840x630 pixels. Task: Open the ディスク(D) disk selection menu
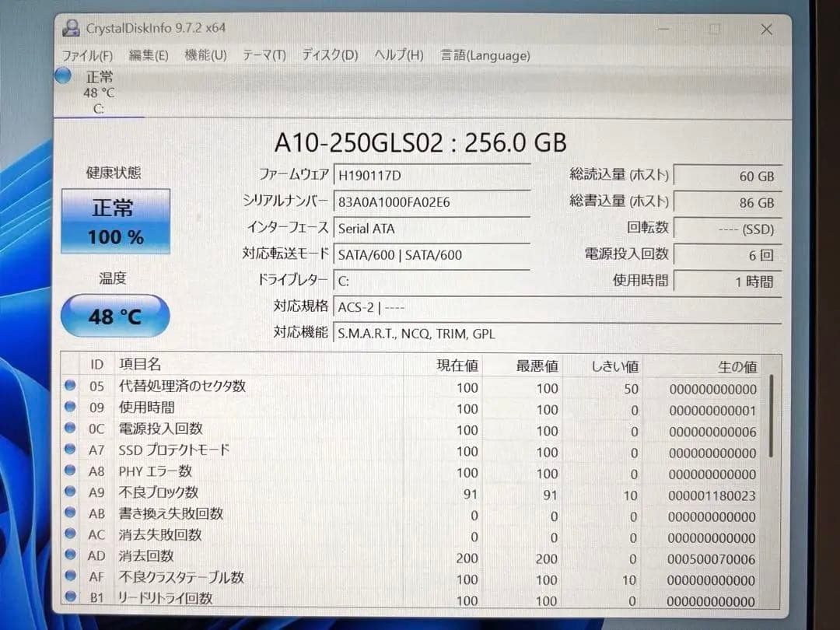[x=329, y=55]
